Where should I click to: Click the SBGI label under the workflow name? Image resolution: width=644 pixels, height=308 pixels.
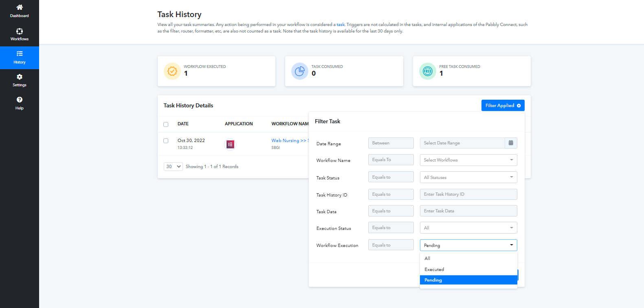276,148
